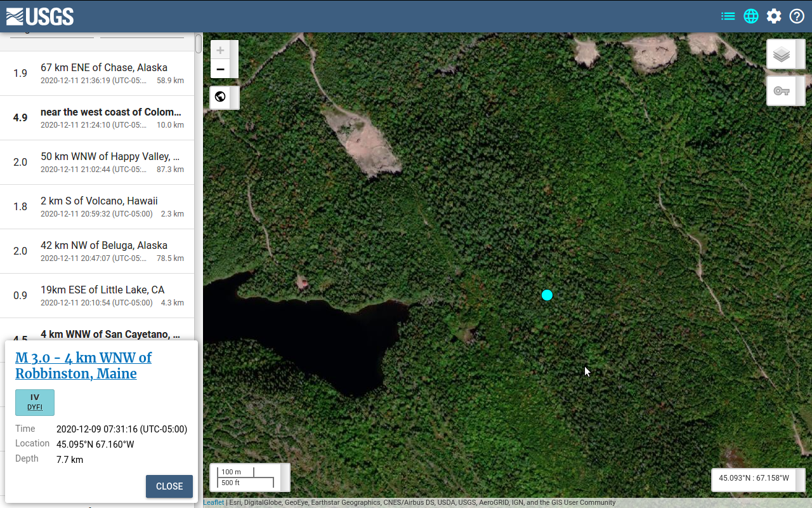The image size is (812, 508).
Task: Open the settings gear icon
Action: 774,17
